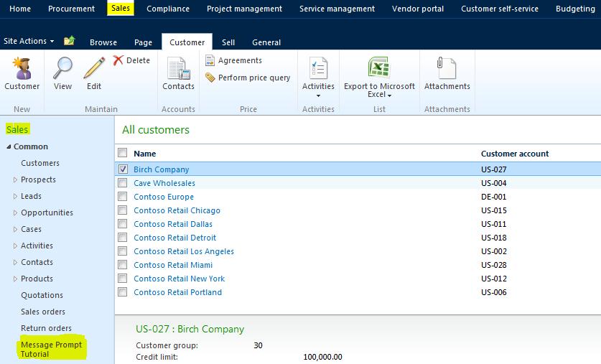Sort by the Customer account column header
The image size is (601, 364).
[x=515, y=153]
